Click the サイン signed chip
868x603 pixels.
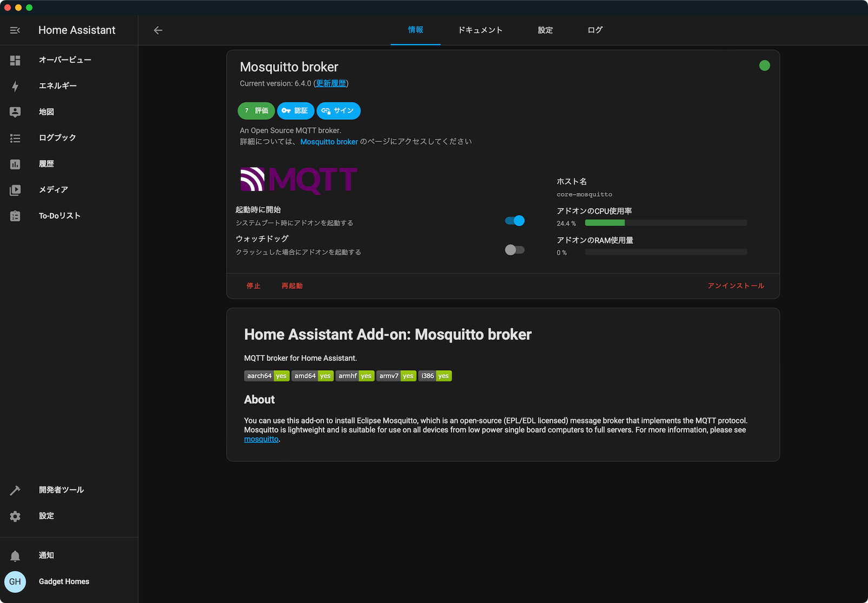pyautogui.click(x=339, y=111)
